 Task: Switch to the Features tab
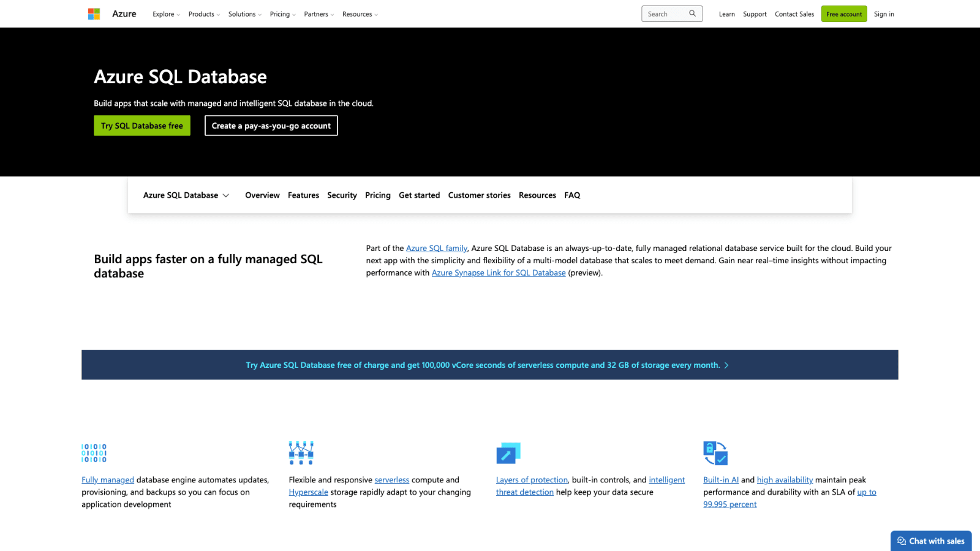303,195
